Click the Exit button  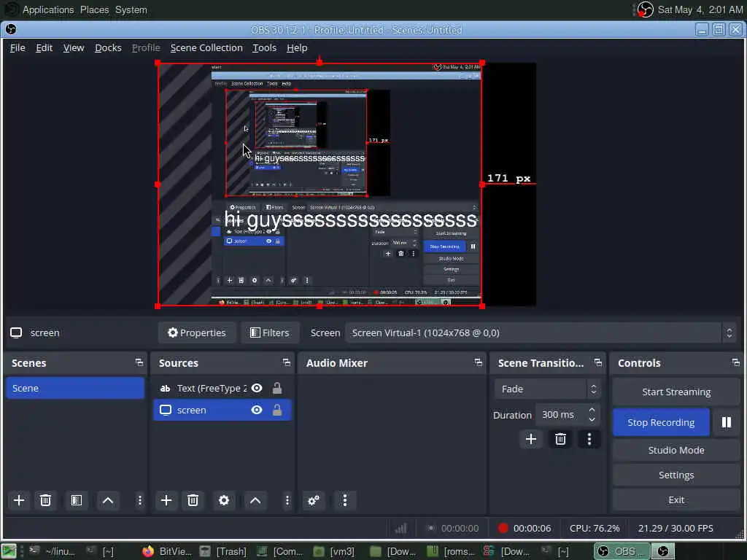[676, 499]
